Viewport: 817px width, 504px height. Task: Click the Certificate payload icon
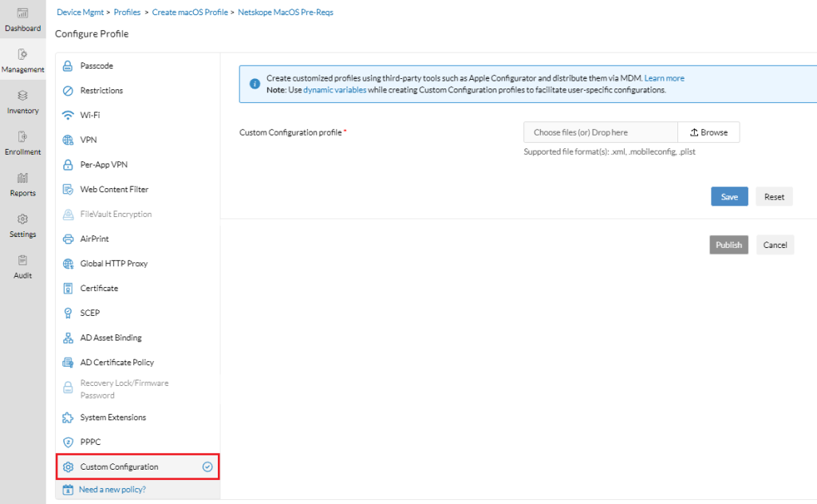(x=69, y=288)
